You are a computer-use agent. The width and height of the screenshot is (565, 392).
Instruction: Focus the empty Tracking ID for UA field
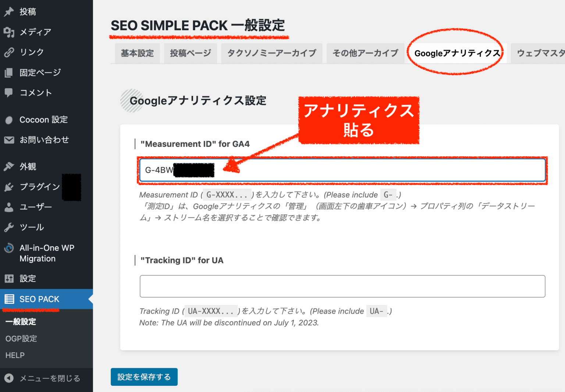click(x=341, y=286)
